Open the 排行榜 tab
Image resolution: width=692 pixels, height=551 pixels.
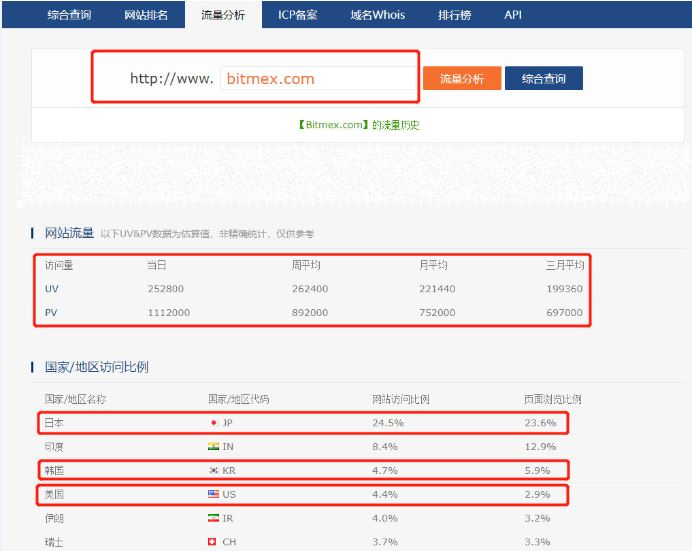(x=455, y=15)
